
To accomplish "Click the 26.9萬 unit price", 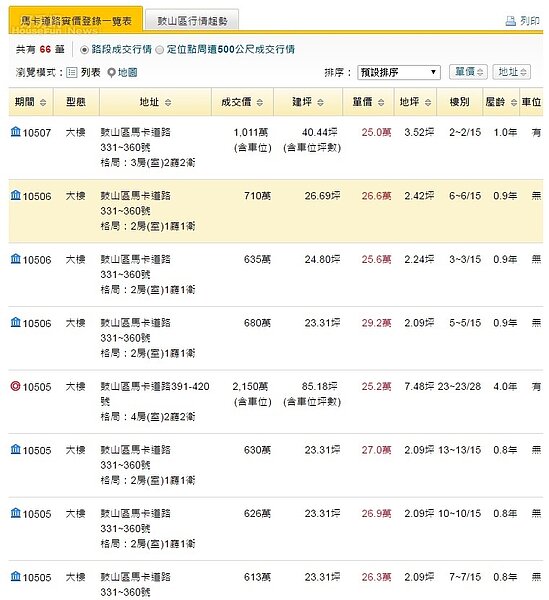I will coord(376,514).
